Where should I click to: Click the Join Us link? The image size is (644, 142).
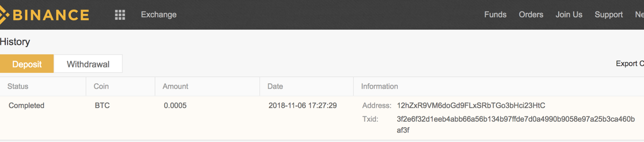[x=569, y=15]
